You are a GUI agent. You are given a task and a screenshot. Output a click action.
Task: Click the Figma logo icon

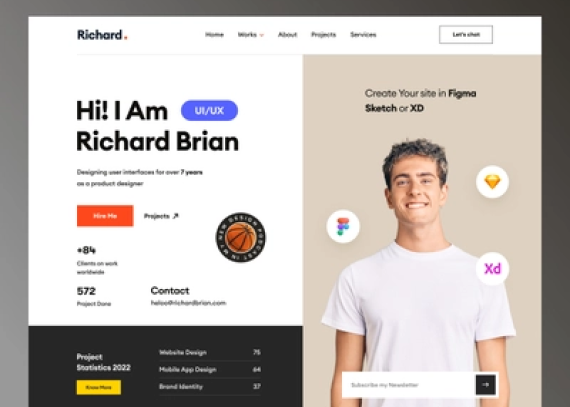343,226
